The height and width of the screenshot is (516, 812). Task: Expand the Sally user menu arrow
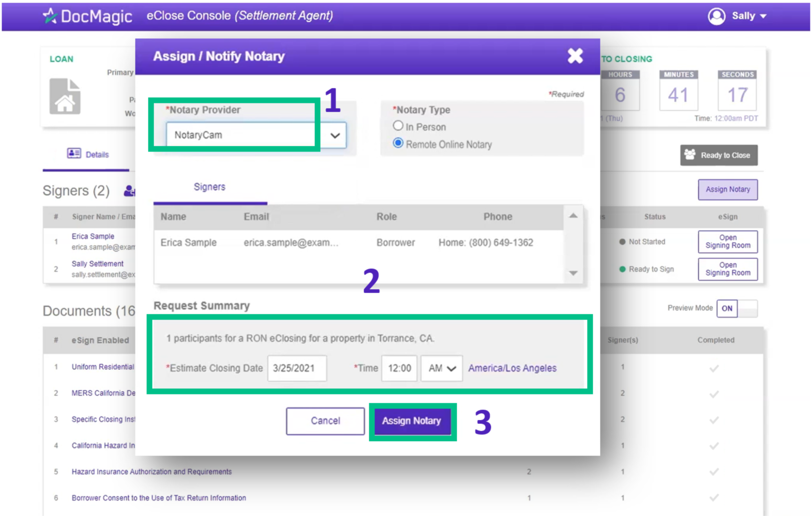click(x=763, y=17)
